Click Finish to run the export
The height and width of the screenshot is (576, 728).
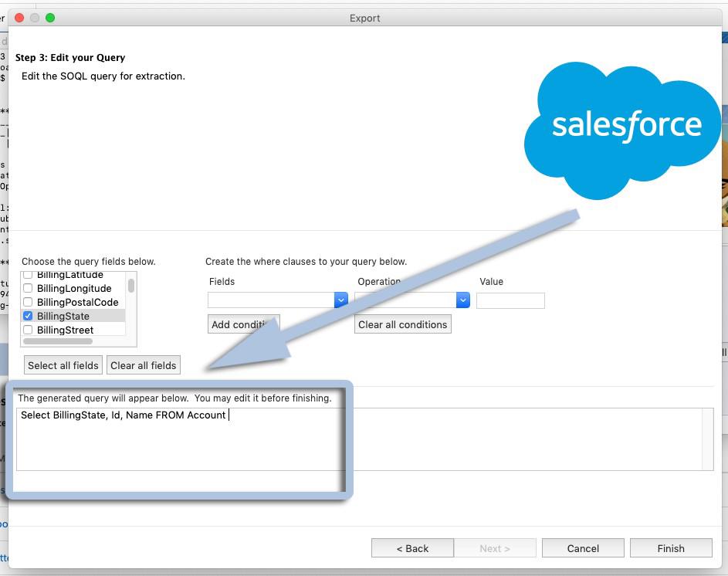[x=671, y=547]
